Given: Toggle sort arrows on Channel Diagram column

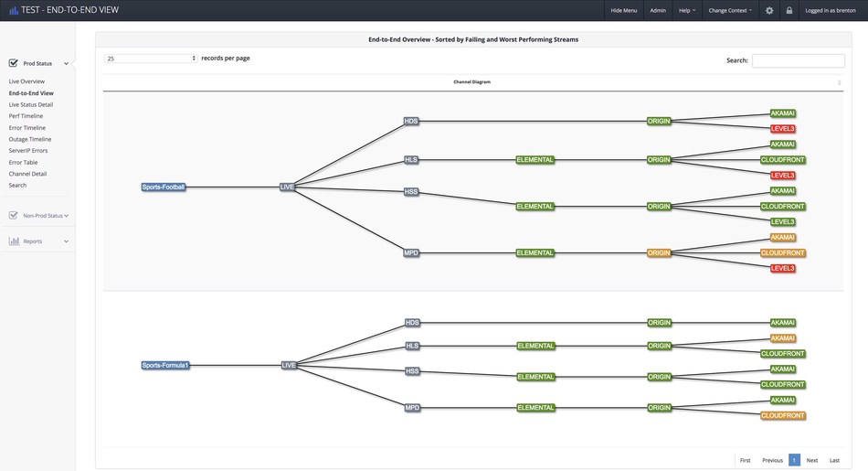Looking at the screenshot, I should 839,82.
